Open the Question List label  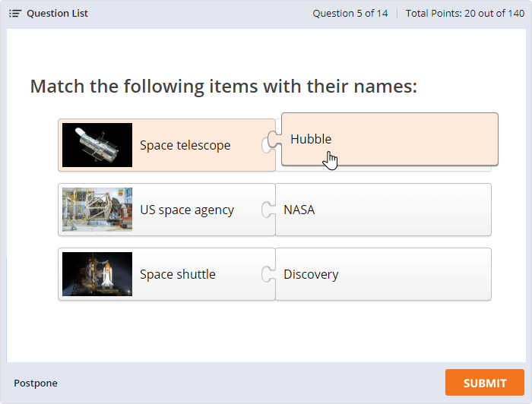click(x=57, y=14)
